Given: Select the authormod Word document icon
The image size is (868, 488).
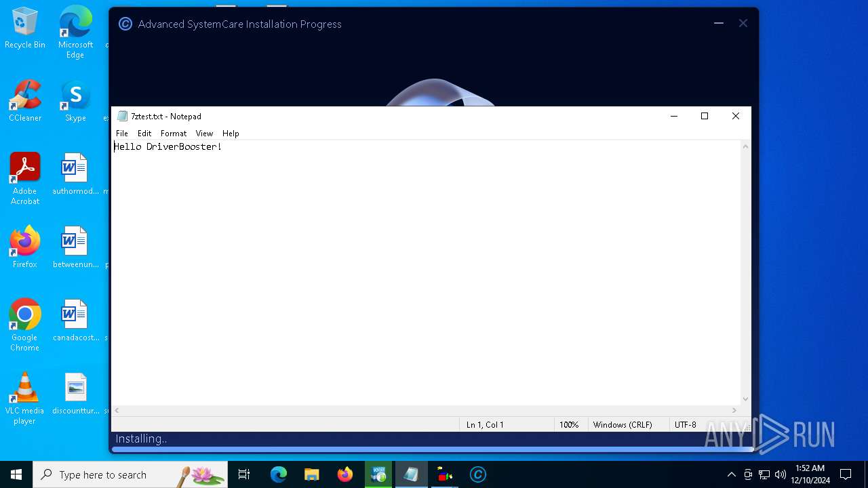Looking at the screenshot, I should 75,175.
